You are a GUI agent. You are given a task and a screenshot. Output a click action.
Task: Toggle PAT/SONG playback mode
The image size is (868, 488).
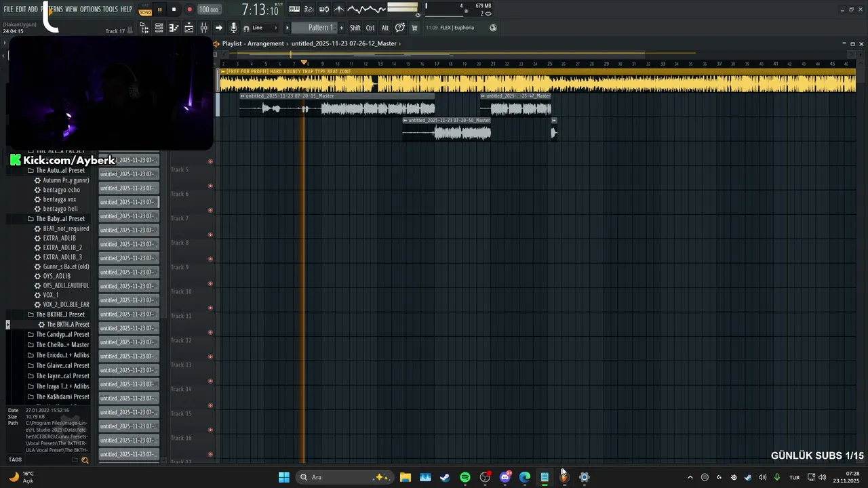145,9
